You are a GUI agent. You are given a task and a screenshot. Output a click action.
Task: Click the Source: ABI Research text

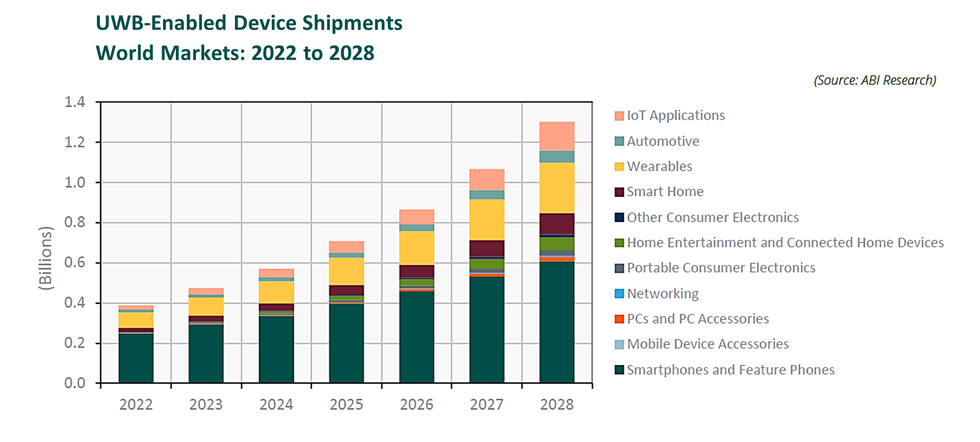874,80
